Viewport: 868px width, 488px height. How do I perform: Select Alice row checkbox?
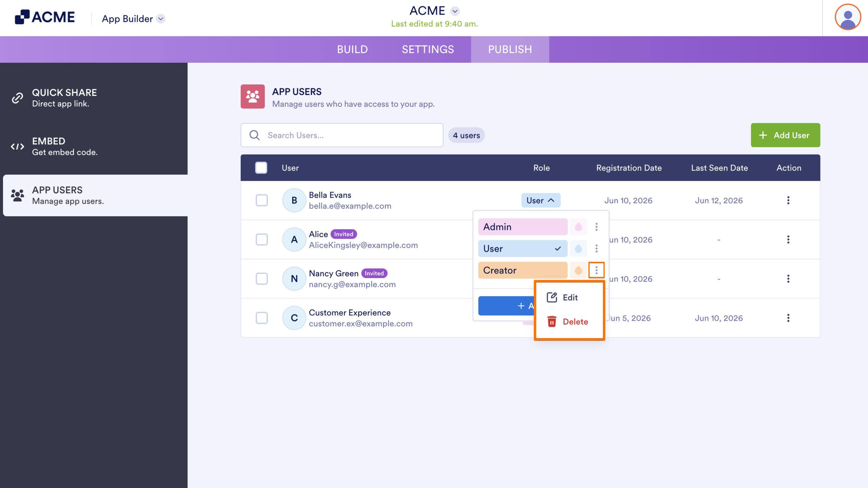point(262,239)
